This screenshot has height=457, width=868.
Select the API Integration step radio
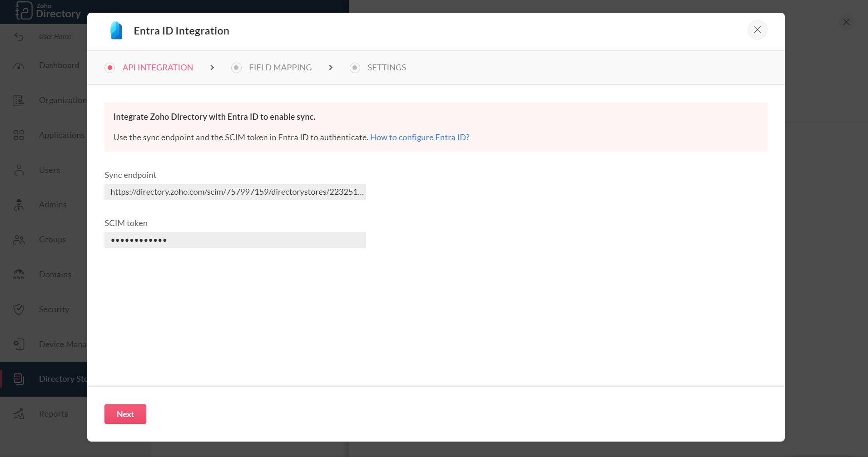(109, 68)
